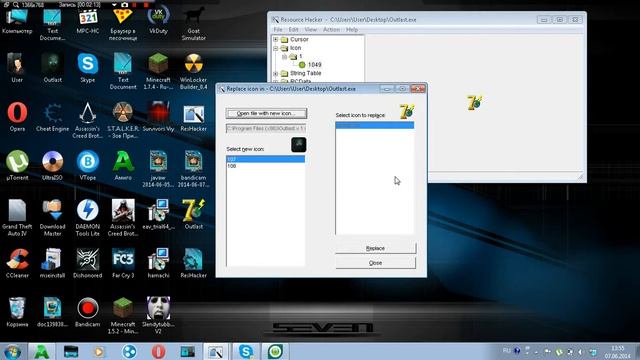This screenshot has width=640, height=360.
Task: Click the Replace button in the dialog
Action: point(376,248)
